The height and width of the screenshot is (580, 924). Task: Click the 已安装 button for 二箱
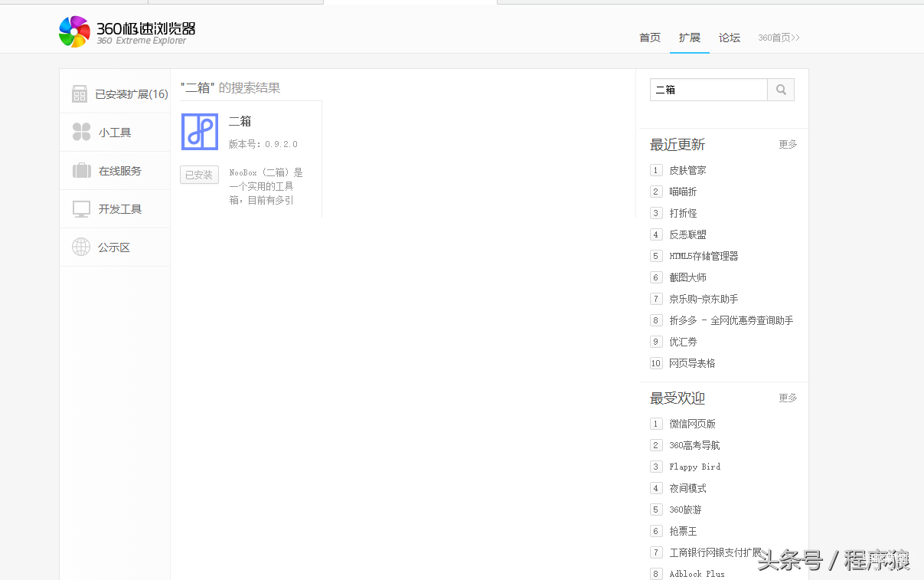[199, 175]
